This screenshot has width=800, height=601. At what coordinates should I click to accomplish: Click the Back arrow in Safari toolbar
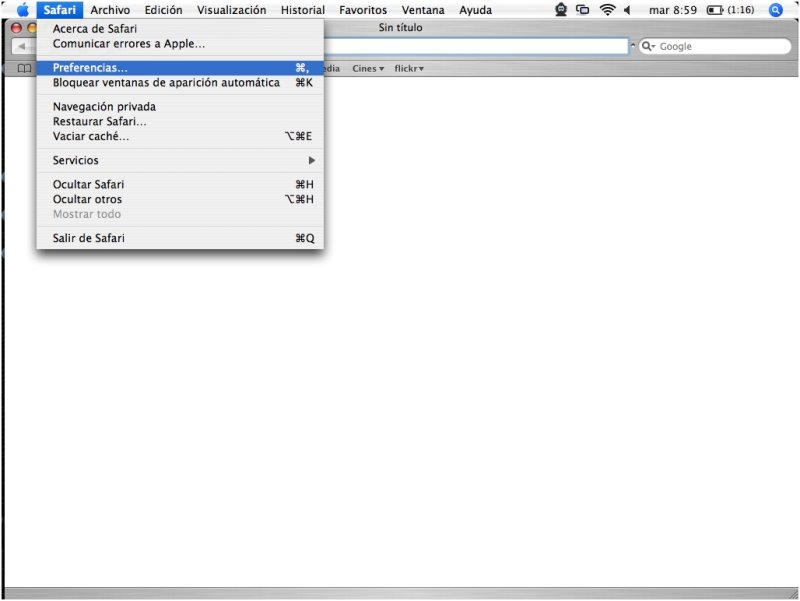21,47
